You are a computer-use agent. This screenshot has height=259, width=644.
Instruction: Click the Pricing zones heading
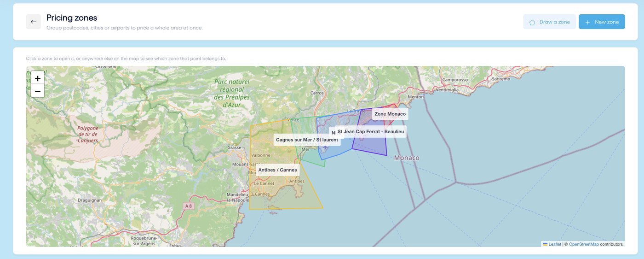pos(72,18)
